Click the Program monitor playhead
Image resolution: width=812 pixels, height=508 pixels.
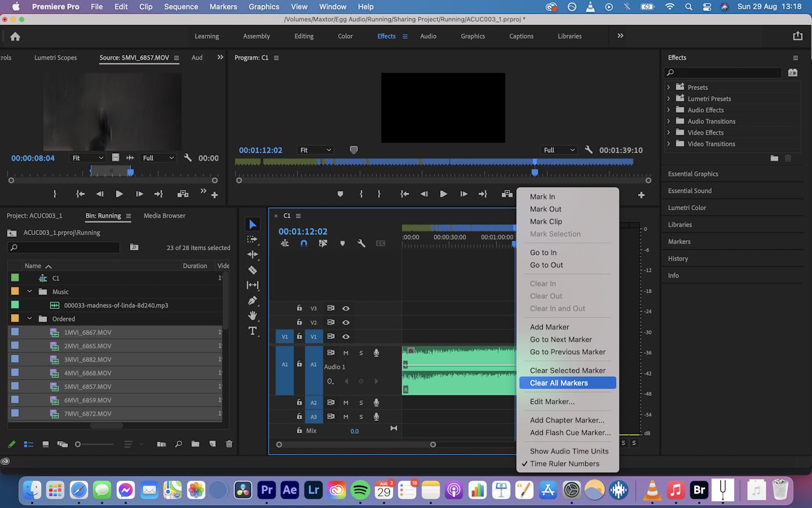[535, 172]
